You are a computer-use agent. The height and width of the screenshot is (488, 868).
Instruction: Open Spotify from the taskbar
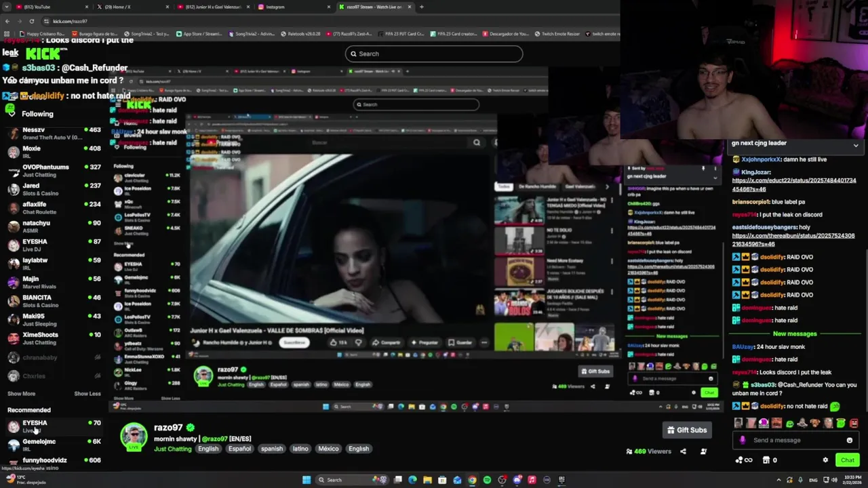(487, 480)
